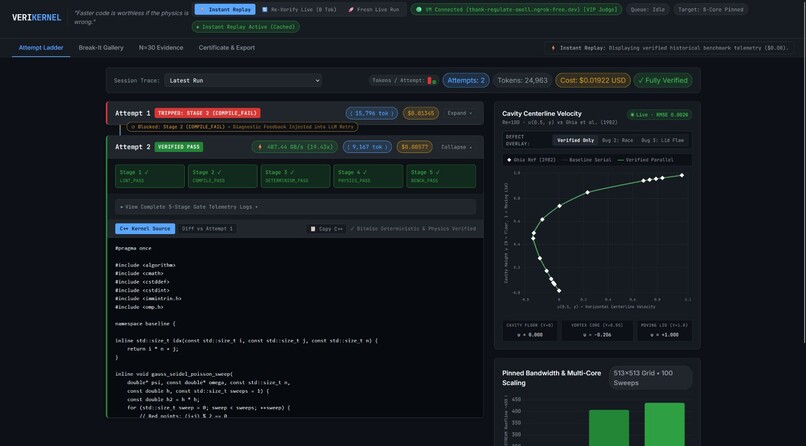Select Stage 1 LINT_PASS card

[150, 176]
